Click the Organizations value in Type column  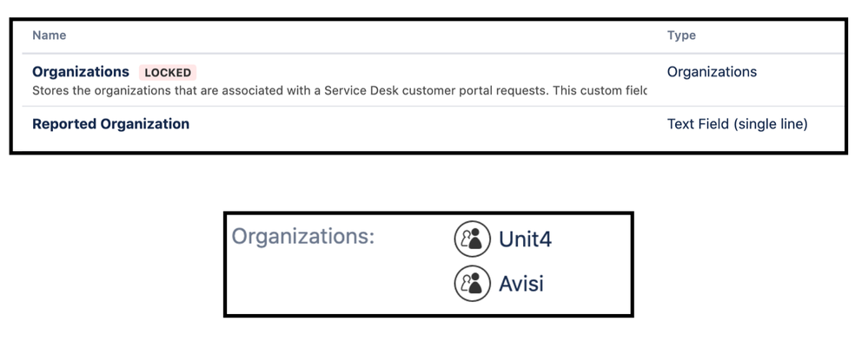click(x=712, y=72)
